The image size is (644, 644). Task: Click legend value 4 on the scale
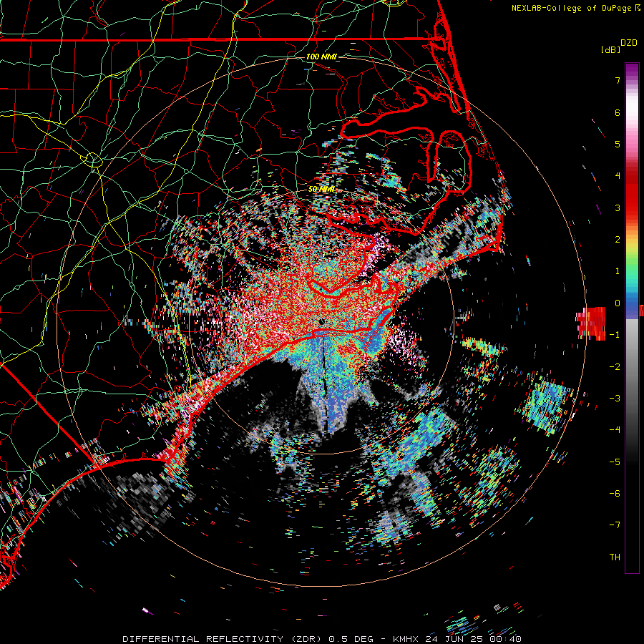click(618, 176)
